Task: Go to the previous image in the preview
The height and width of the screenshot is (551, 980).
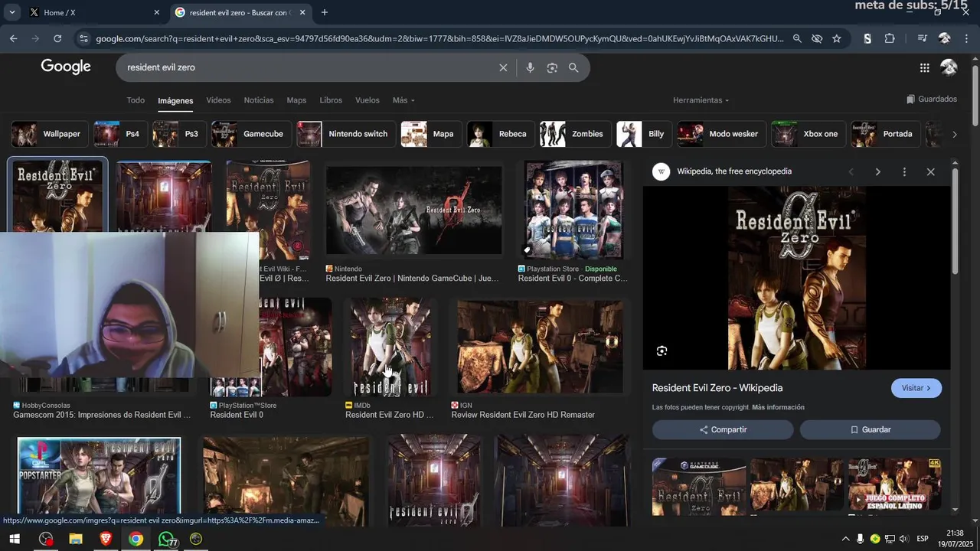Action: (851, 171)
